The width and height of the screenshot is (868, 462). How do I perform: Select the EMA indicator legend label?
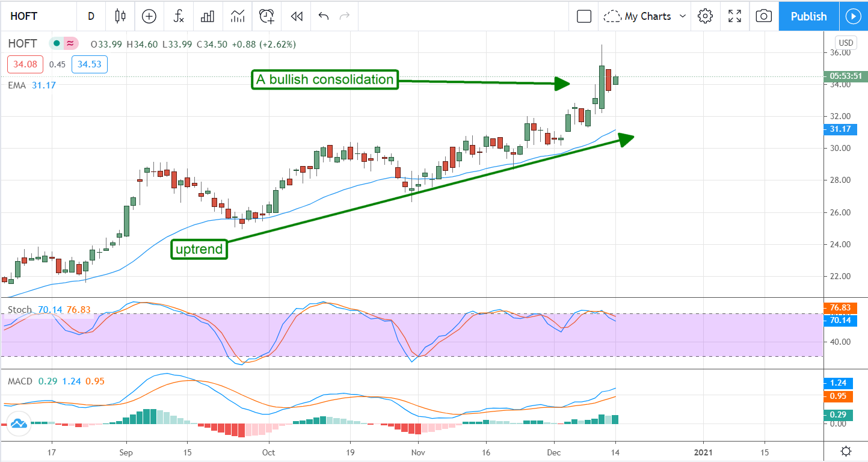(17, 85)
